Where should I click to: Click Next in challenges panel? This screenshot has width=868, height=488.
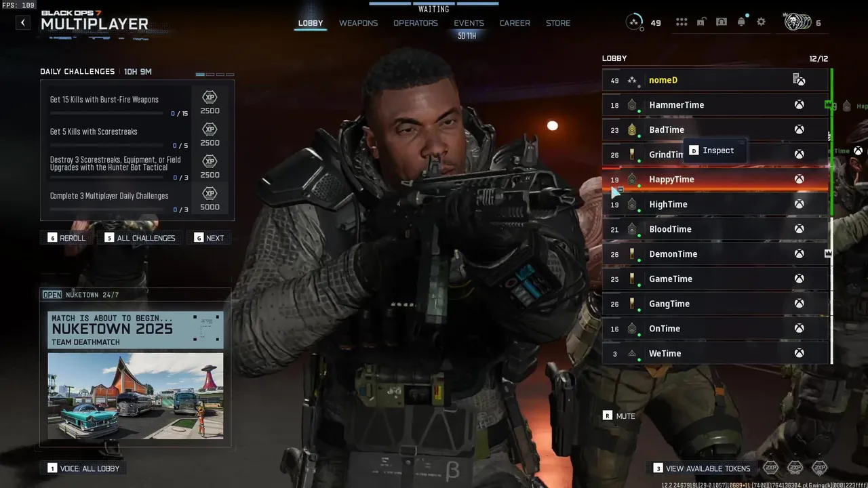[x=209, y=238]
